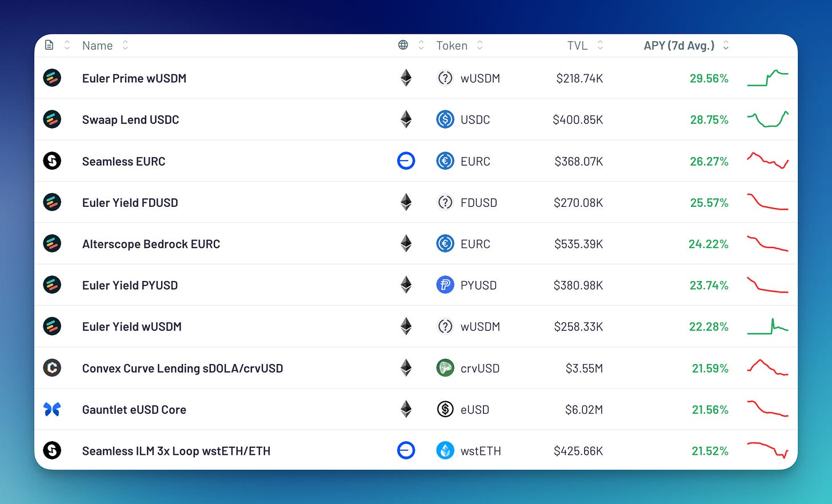Click the $425.66K TVL value
This screenshot has width=832, height=504.
(x=578, y=451)
